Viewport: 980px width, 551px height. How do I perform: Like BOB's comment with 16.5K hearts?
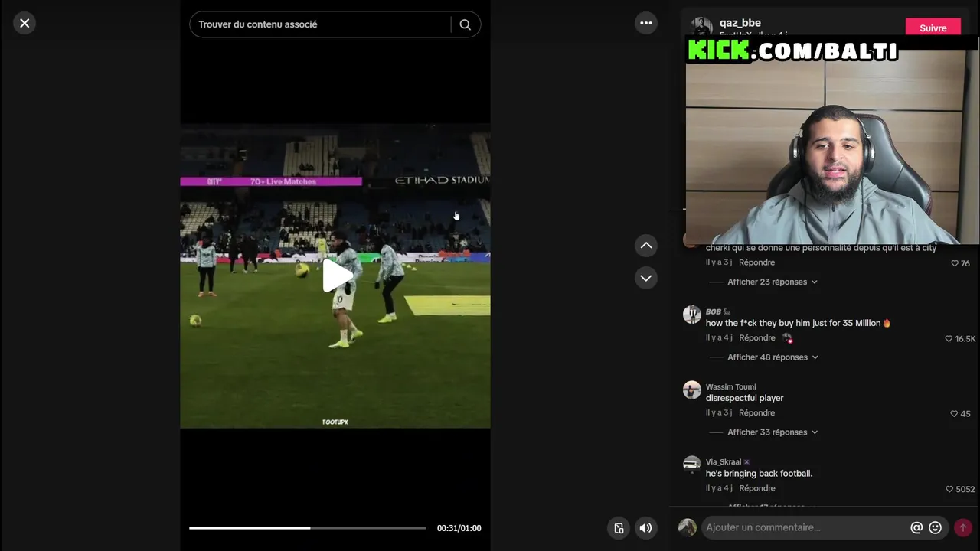click(949, 338)
